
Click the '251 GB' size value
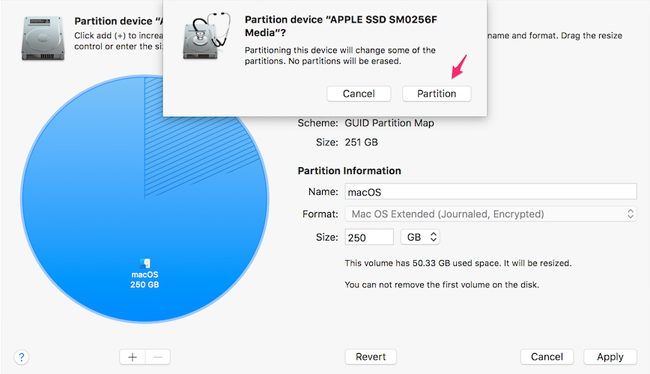(x=361, y=143)
